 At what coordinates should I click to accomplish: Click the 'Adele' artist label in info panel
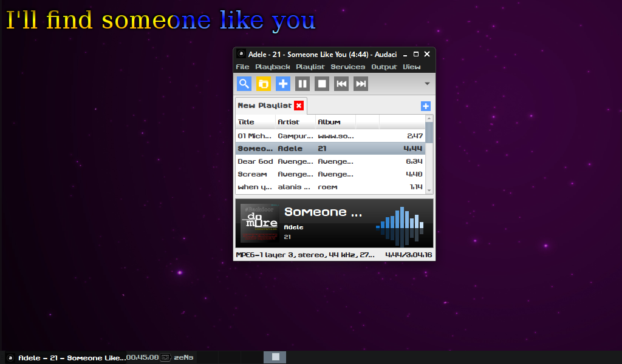[x=293, y=227]
